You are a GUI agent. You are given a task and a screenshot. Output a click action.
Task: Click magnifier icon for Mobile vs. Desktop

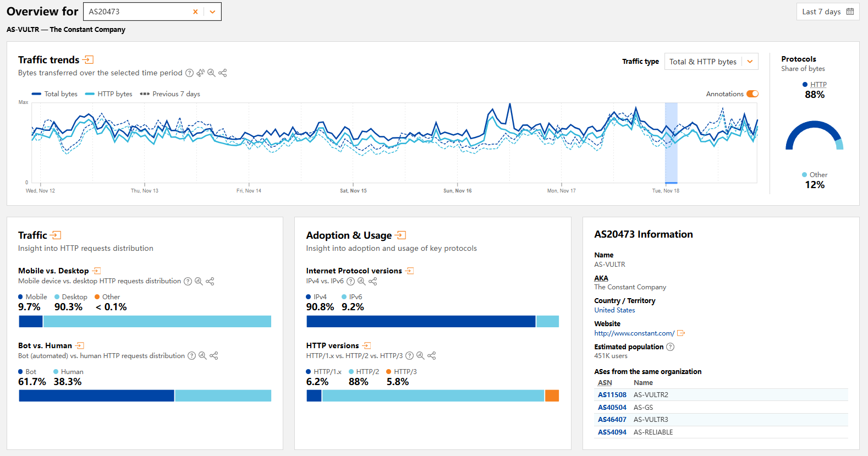tap(199, 281)
